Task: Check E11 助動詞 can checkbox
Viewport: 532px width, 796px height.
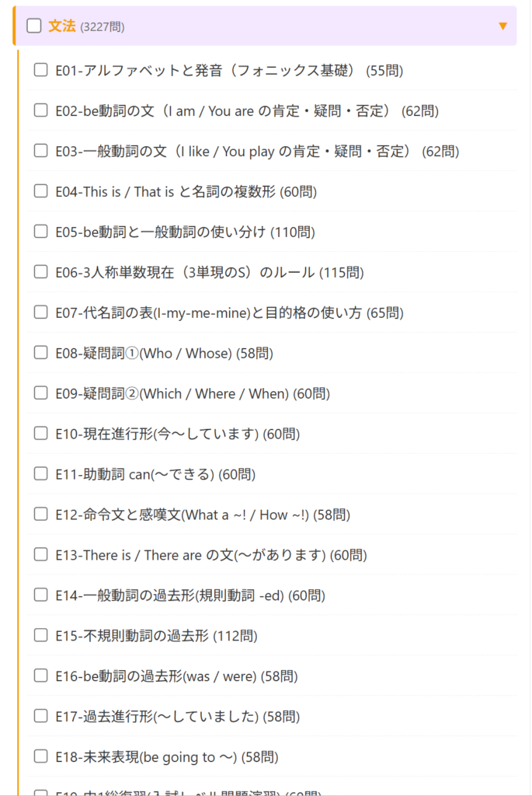Action: point(41,474)
